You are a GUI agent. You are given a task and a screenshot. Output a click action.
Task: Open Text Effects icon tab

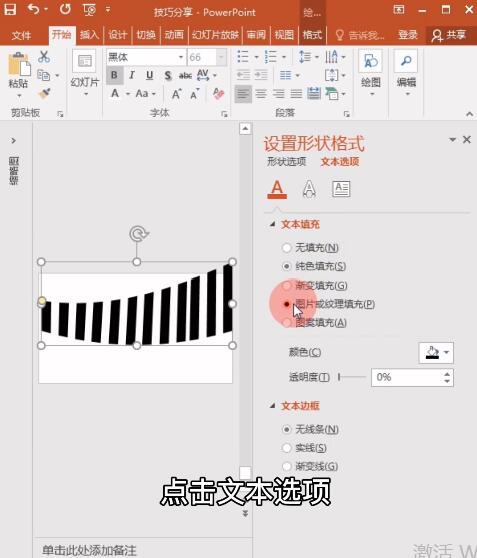coord(309,189)
